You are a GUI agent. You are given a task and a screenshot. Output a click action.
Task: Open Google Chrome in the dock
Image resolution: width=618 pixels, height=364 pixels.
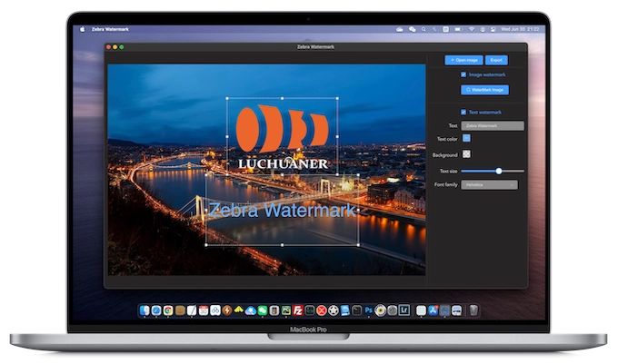coord(168,310)
